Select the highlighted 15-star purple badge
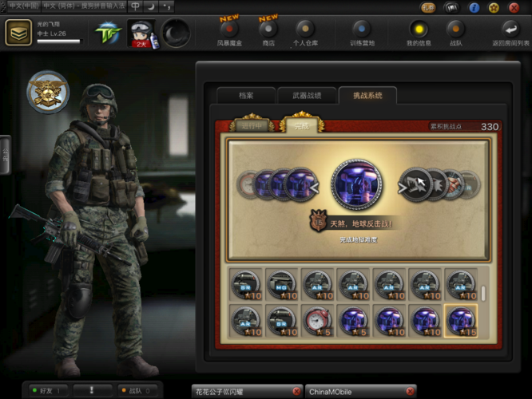Screen dimensions: 532x399 461,321
